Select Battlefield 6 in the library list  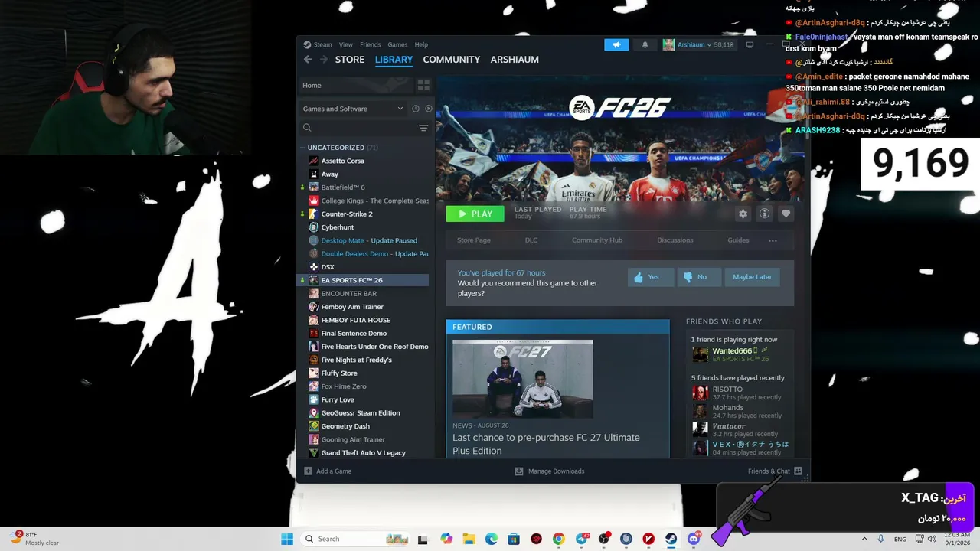(364, 187)
